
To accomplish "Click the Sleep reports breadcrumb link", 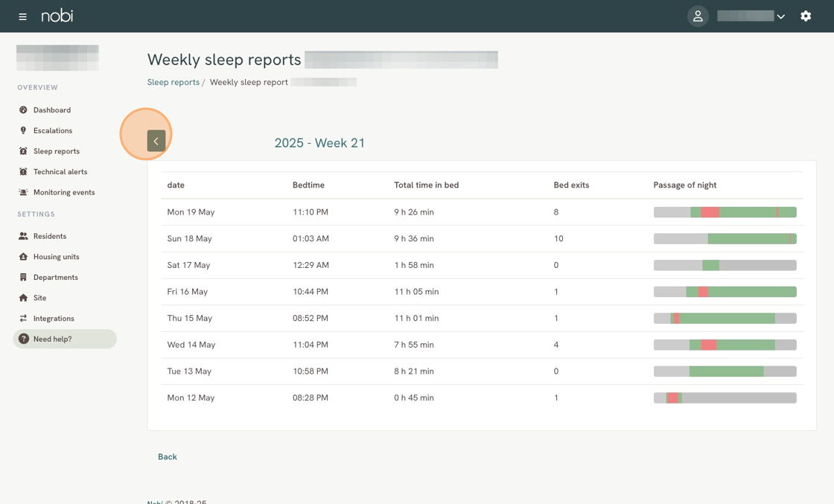I will click(x=173, y=82).
